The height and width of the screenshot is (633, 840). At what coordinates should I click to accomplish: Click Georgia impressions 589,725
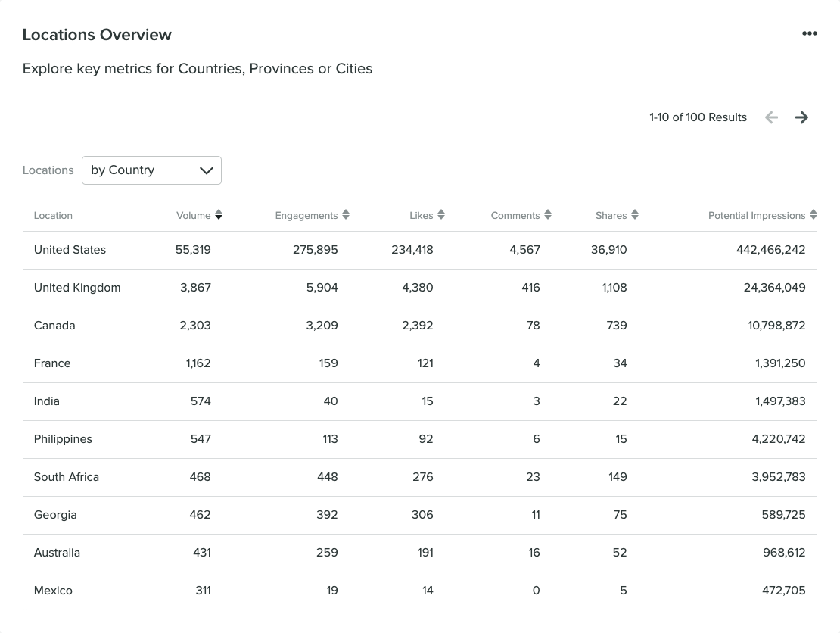[x=783, y=515]
